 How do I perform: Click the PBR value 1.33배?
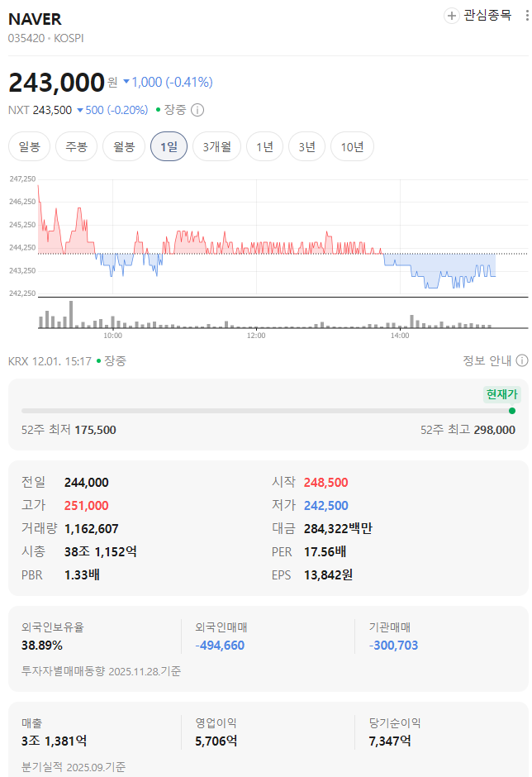[82, 574]
